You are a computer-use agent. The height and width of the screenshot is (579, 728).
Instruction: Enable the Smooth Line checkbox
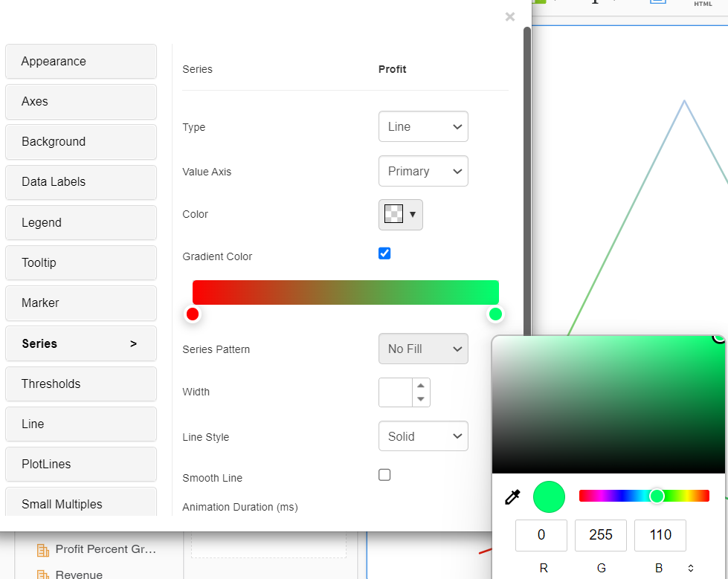click(384, 474)
